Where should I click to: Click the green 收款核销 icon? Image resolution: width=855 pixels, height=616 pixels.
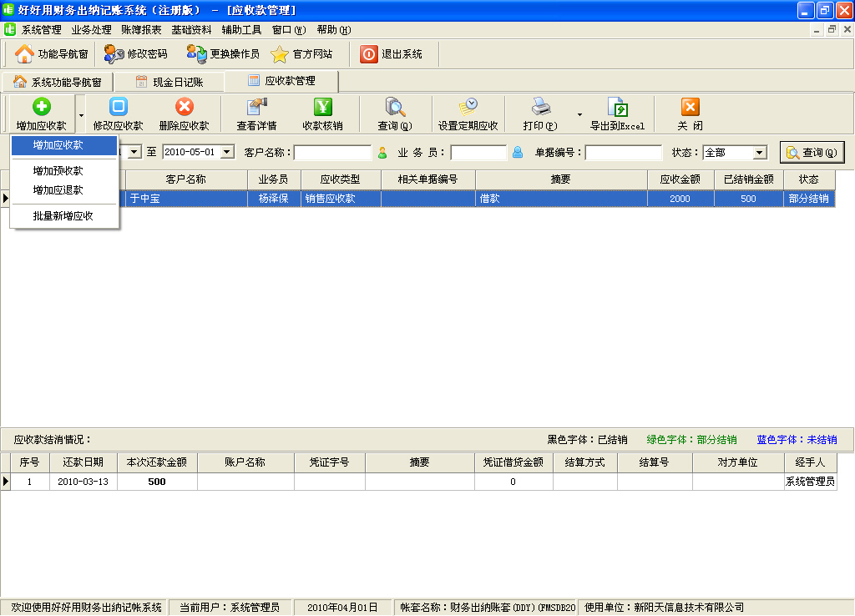(322, 108)
